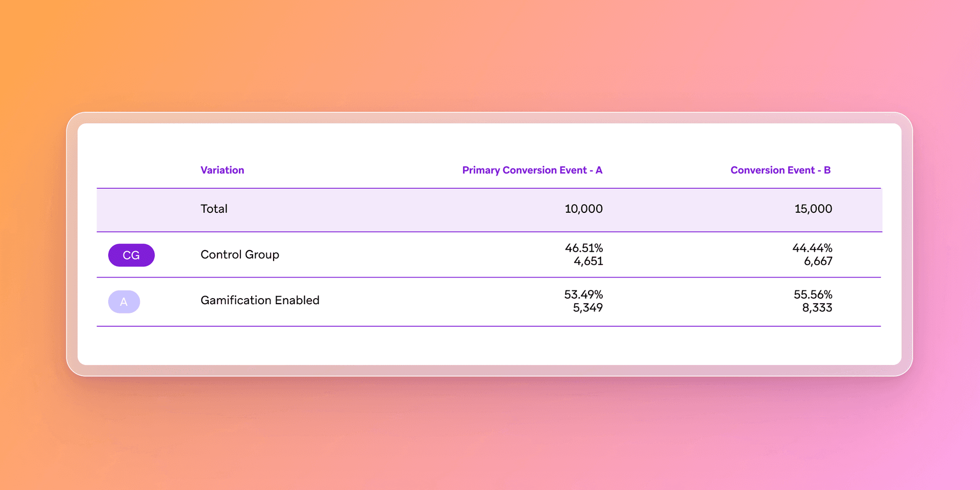Click the 55.56% Gamification percentage
This screenshot has height=490, width=980.
point(813,295)
